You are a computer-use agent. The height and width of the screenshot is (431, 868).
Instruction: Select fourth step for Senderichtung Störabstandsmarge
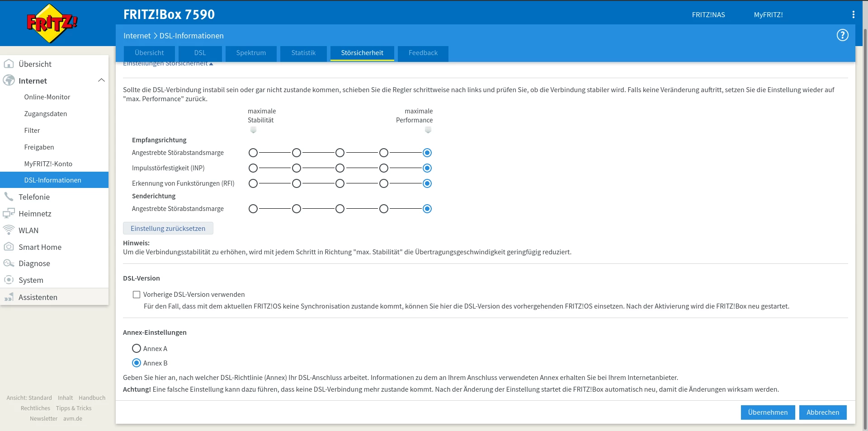tap(384, 209)
